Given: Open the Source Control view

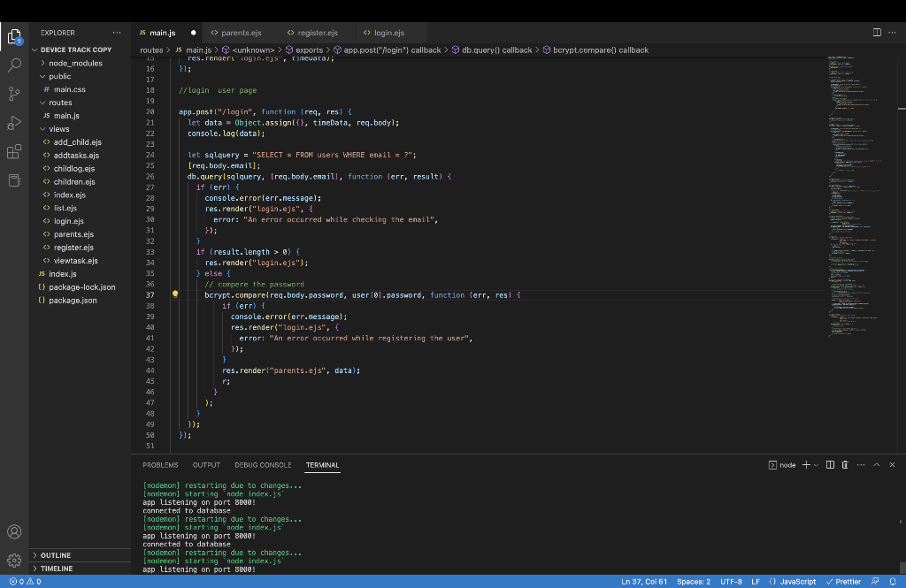Looking at the screenshot, I should (x=14, y=94).
